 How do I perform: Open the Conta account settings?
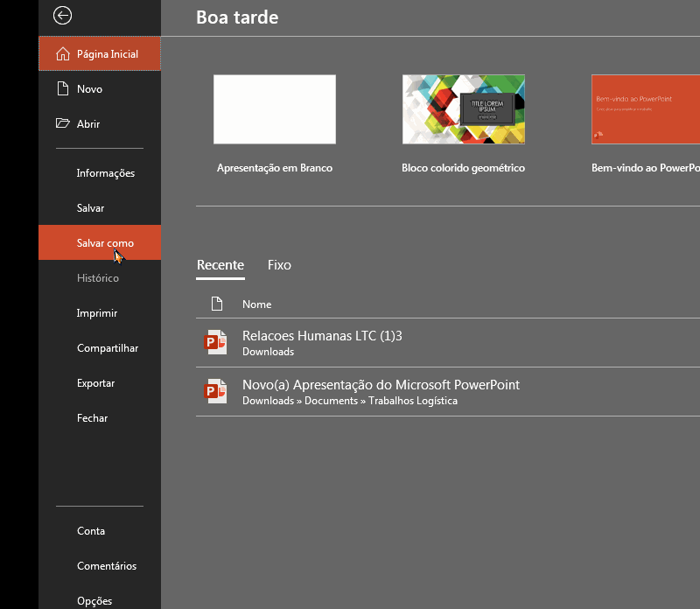pyautogui.click(x=91, y=530)
